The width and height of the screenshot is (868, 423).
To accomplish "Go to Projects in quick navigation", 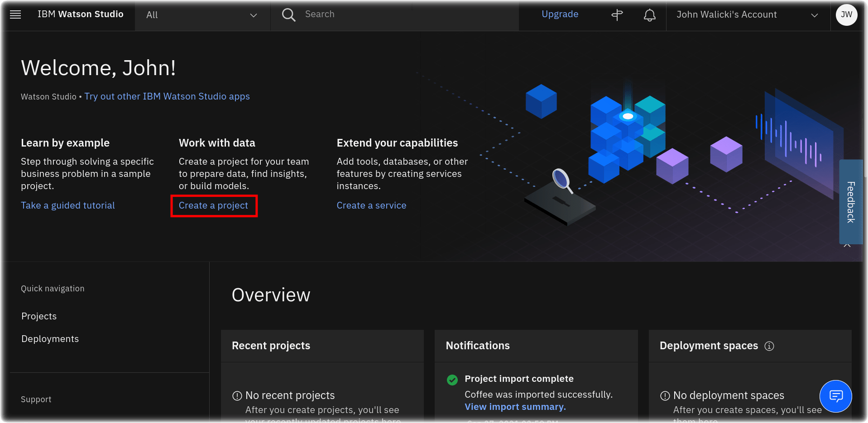I will click(x=39, y=316).
